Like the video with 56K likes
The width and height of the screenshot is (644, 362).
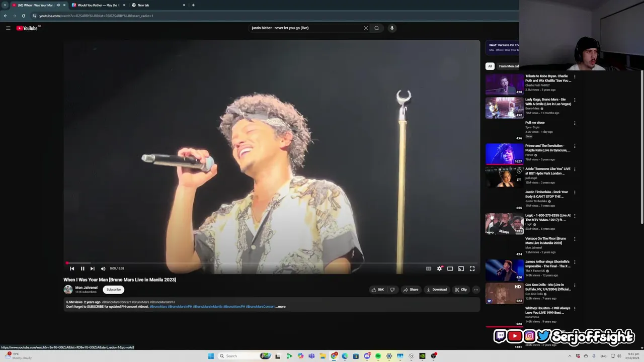[377, 290]
